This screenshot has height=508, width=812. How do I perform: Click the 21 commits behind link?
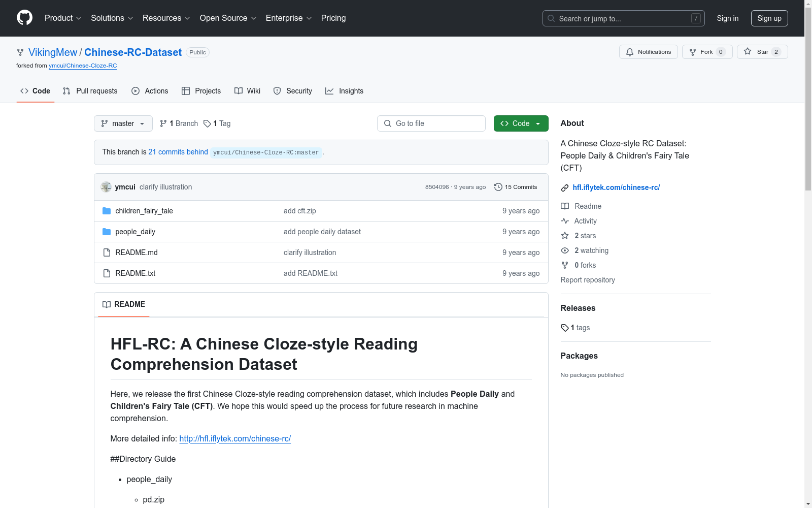point(178,152)
